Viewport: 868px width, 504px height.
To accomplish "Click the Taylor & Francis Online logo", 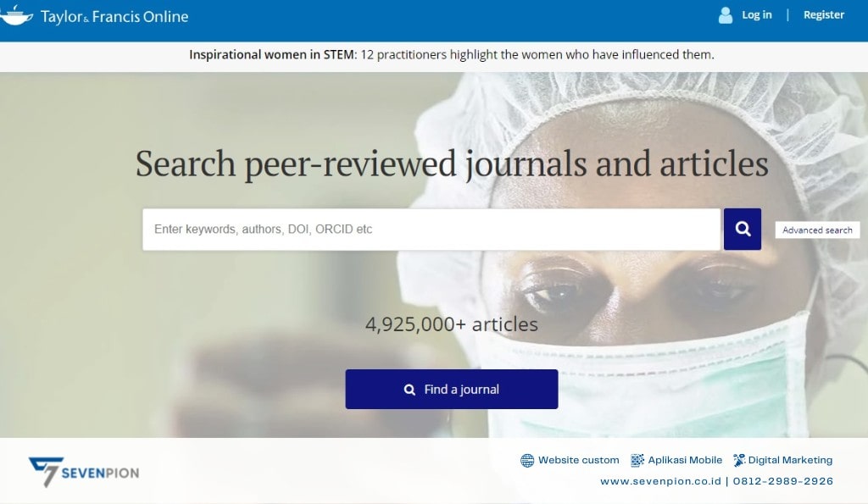I will point(94,16).
